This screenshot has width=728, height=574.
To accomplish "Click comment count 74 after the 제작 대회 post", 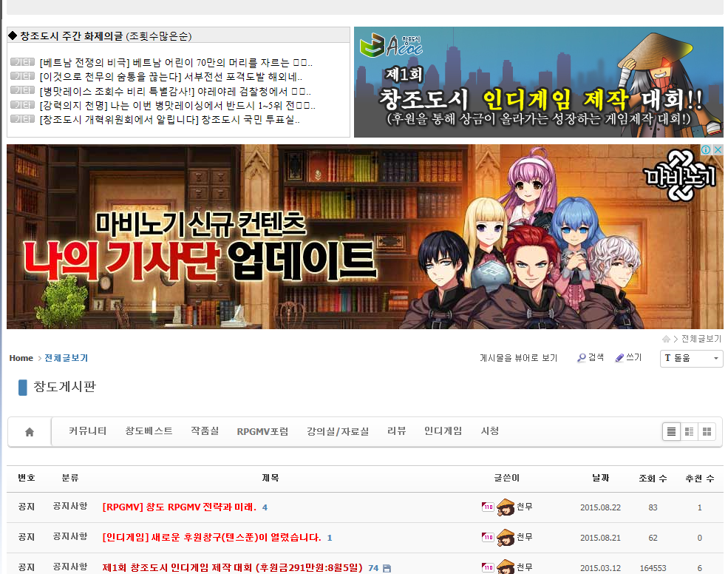I will click(373, 568).
